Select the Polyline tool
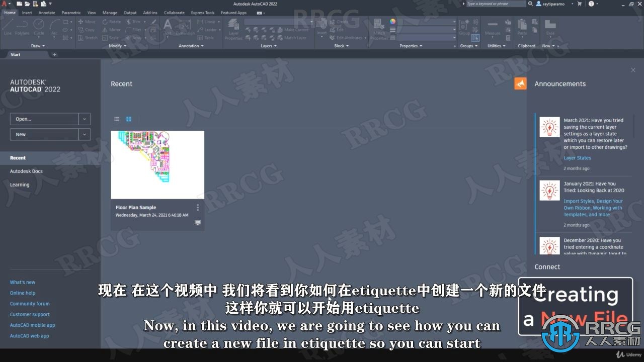Viewport: 644px width, 362px height. coord(22,27)
